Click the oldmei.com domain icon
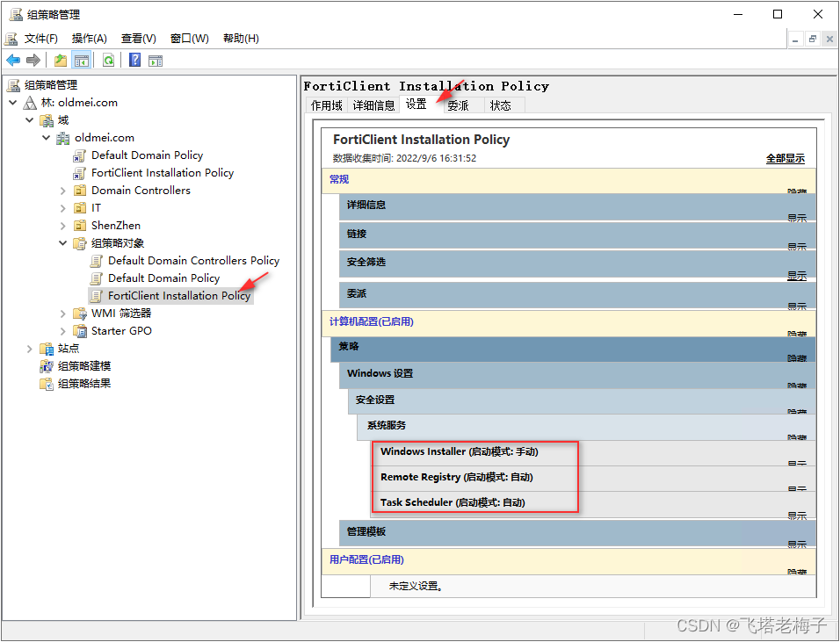Viewport: 840px width, 642px height. coord(63,138)
